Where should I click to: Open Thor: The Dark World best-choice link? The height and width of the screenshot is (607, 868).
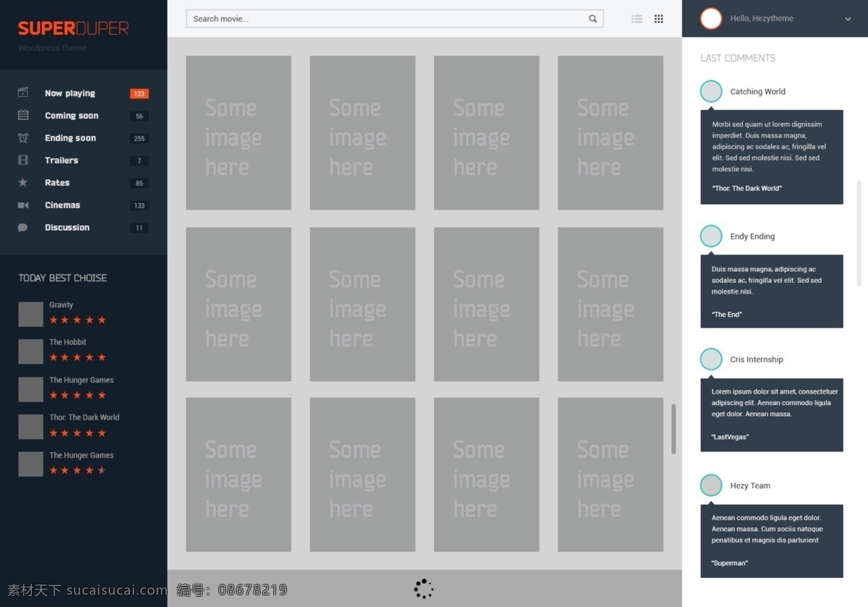85,417
